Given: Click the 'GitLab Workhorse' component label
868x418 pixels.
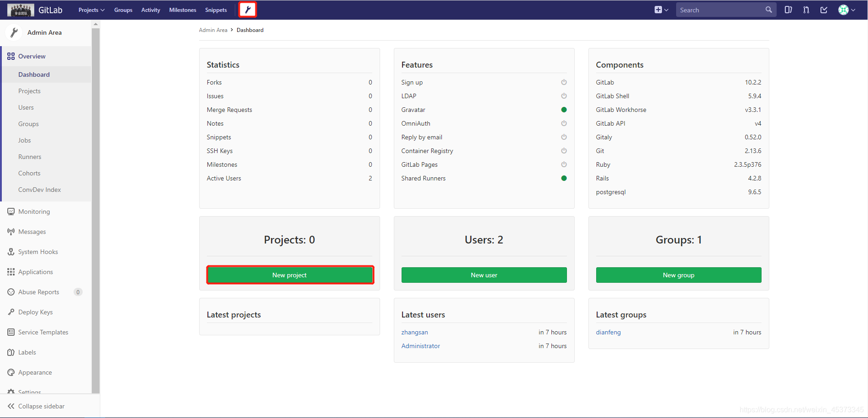Looking at the screenshot, I should tap(621, 110).
